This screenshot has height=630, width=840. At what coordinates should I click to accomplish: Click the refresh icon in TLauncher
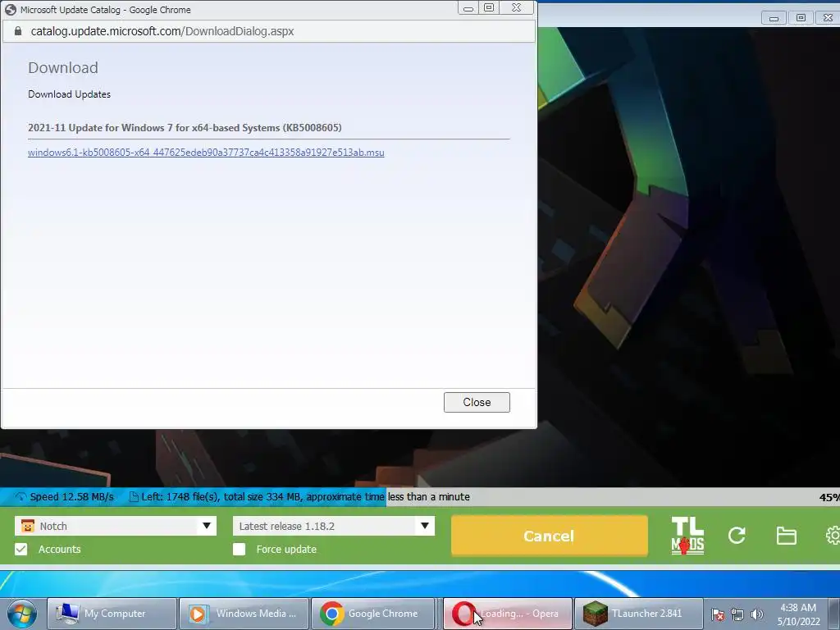pos(737,535)
